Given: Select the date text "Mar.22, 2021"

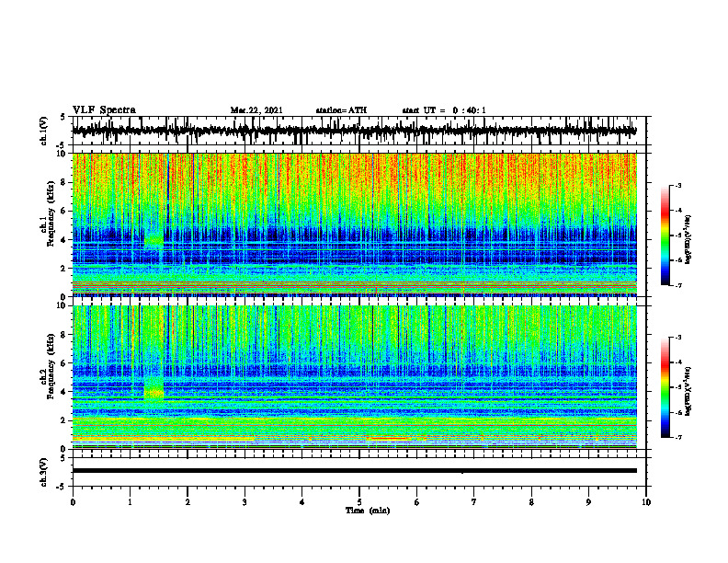Looking at the screenshot, I should [x=256, y=110].
